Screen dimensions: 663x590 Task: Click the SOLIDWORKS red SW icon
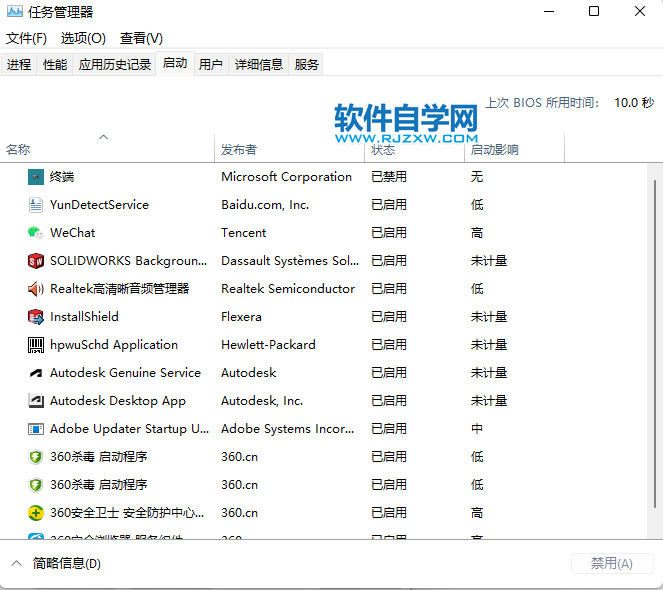click(36, 261)
